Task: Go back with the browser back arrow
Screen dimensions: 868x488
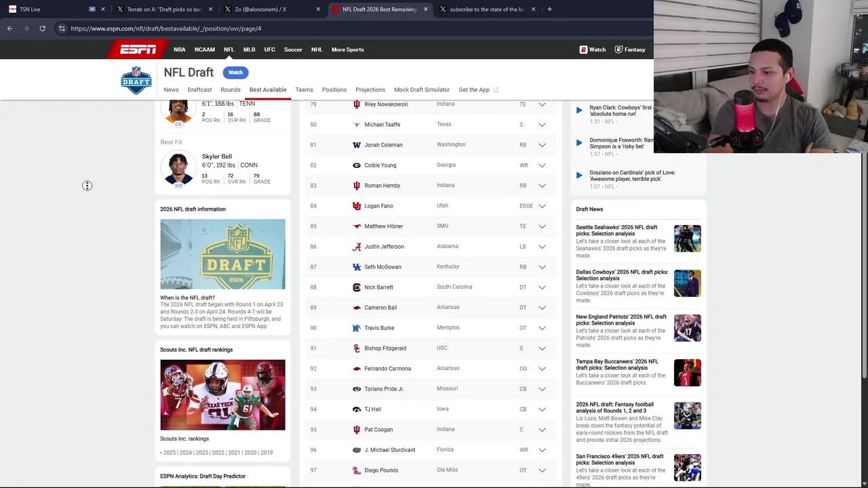Action: pyautogui.click(x=9, y=28)
